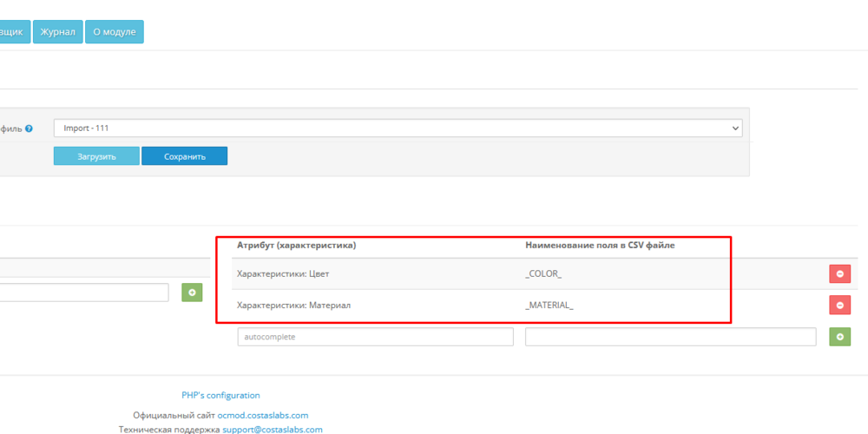The width and height of the screenshot is (868, 434).
Task: Remove the Характеристики: Цвет attribute row
Action: (x=839, y=273)
